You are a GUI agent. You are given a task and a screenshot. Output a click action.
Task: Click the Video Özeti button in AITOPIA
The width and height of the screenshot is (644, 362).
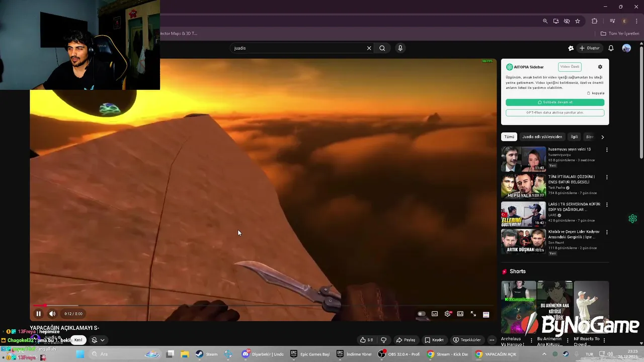tap(570, 67)
